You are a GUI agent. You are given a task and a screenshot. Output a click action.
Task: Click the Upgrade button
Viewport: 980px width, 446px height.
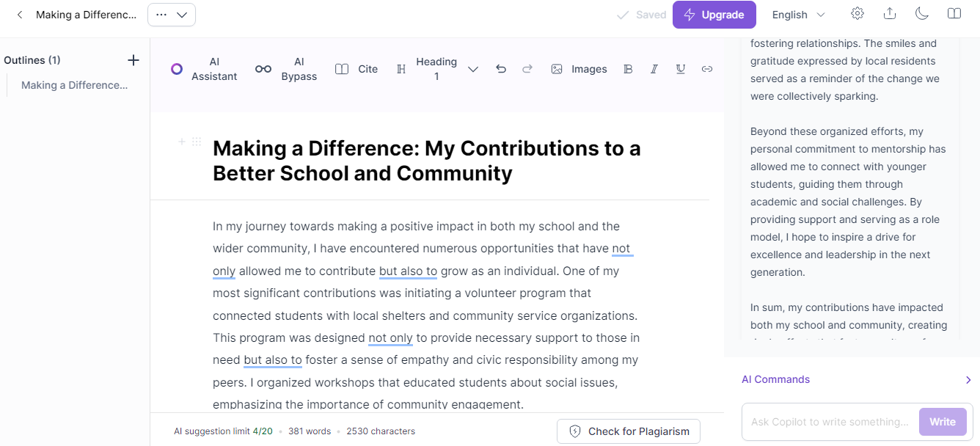click(x=714, y=15)
